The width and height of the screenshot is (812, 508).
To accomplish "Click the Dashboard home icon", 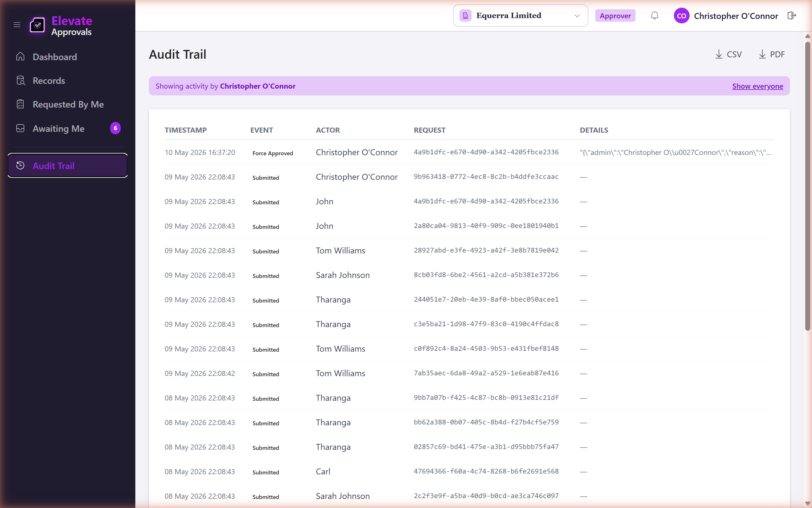I will pyautogui.click(x=21, y=56).
